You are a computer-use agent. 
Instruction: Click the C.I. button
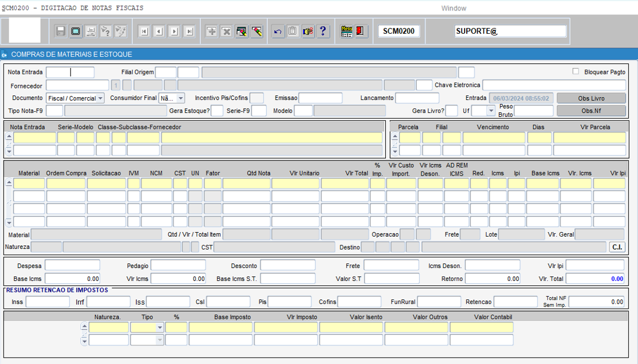click(x=617, y=247)
